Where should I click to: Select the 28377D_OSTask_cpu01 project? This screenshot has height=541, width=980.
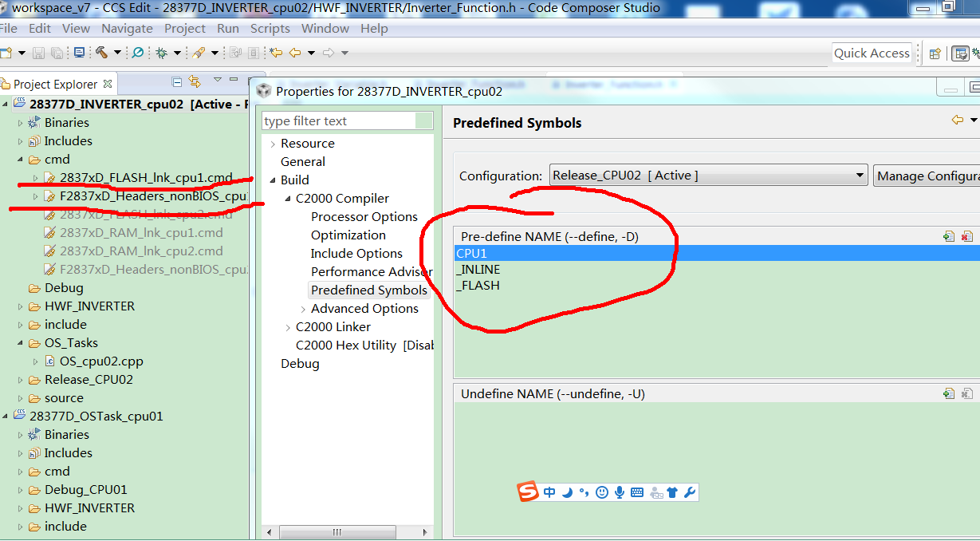96,416
